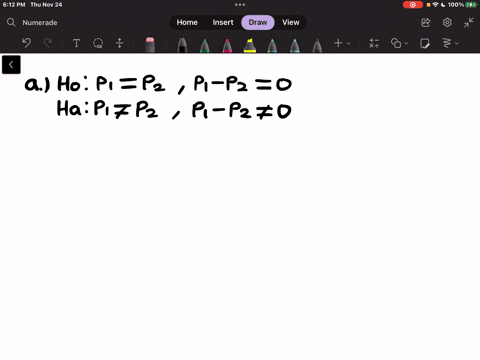This screenshot has width=480, height=360.
Task: Choose the black pen
Action: click(x=182, y=45)
